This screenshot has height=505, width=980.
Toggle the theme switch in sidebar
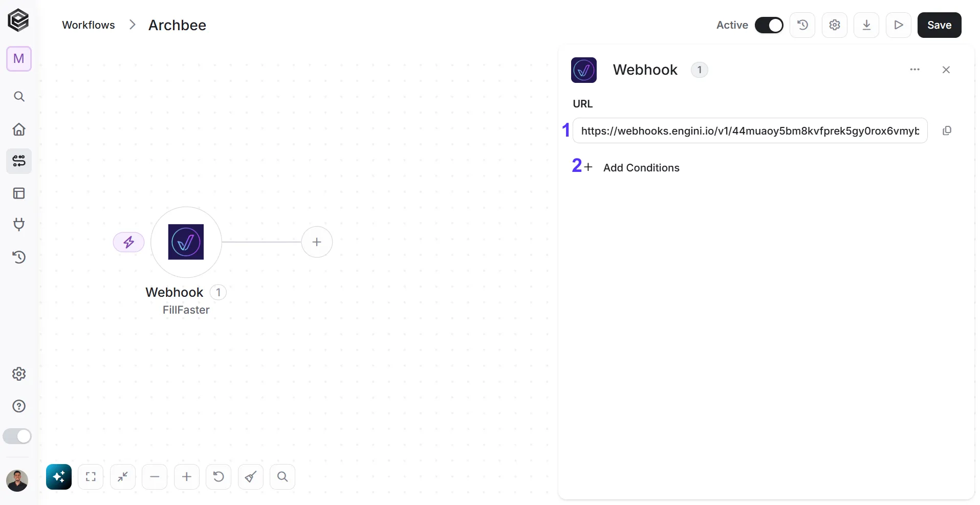(17, 436)
